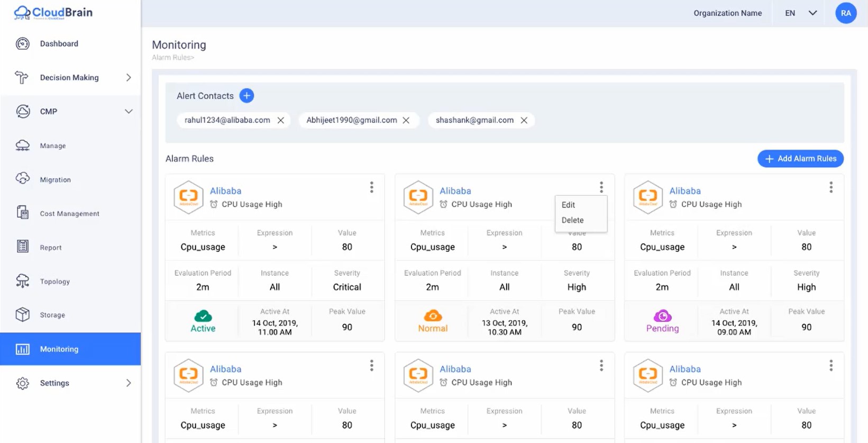This screenshot has width=868, height=443.
Task: Open Alibaba link on the Active card
Action: 226,191
